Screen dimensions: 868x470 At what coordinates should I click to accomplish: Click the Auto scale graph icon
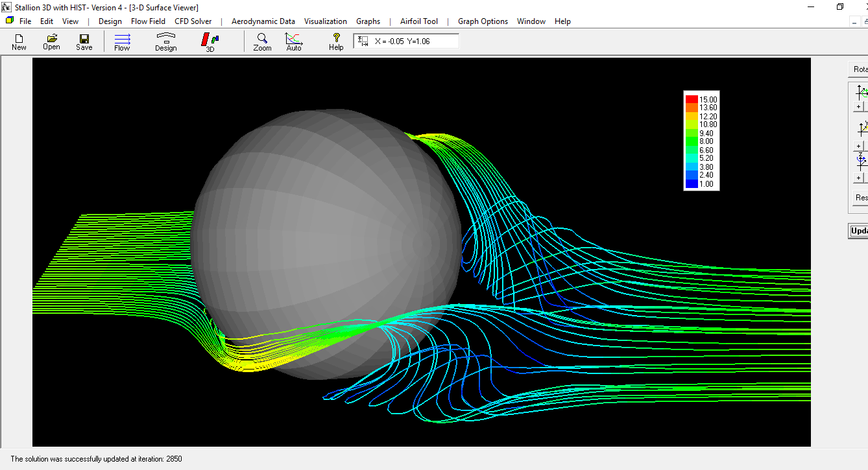point(293,40)
